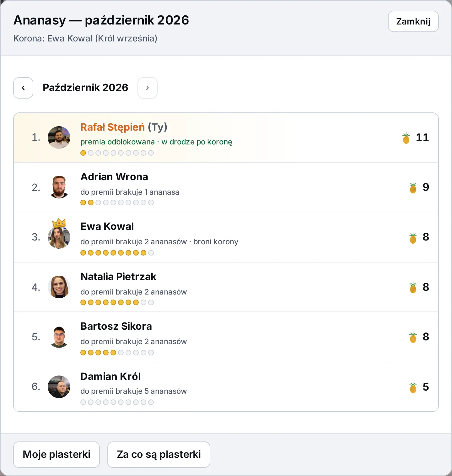452x476 pixels.
Task: Click Damian Król's empty progress dots
Action: [117, 402]
